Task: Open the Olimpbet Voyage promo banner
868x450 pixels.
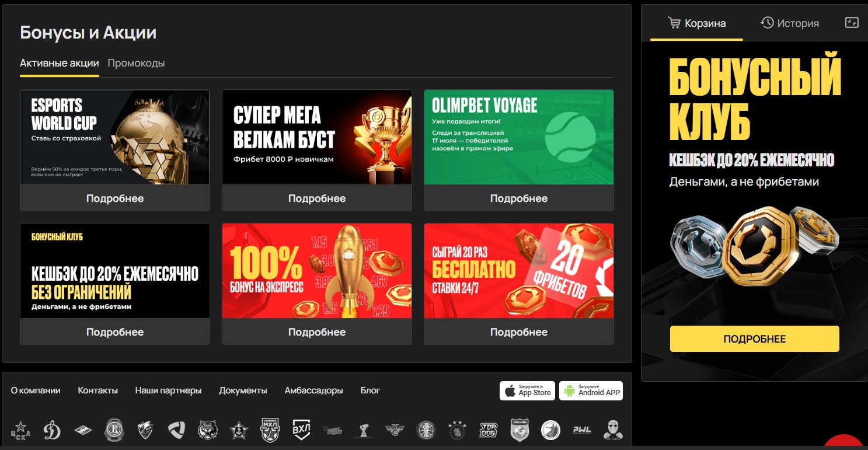Action: tap(519, 137)
